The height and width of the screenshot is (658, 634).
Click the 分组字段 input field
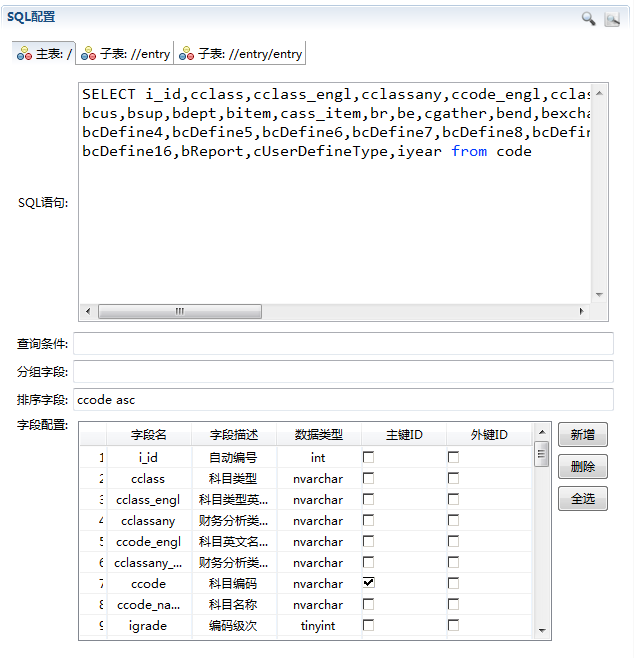[x=343, y=371]
